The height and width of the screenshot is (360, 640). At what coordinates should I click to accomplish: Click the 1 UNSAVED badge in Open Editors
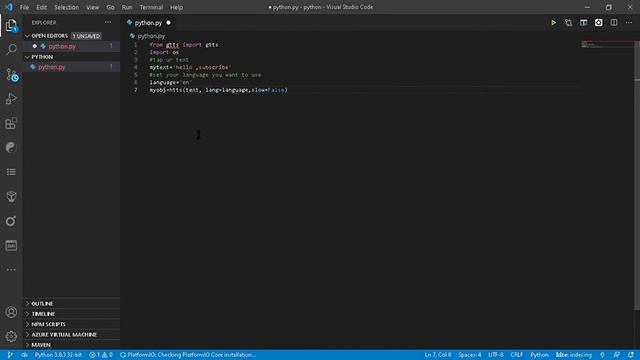[86, 36]
